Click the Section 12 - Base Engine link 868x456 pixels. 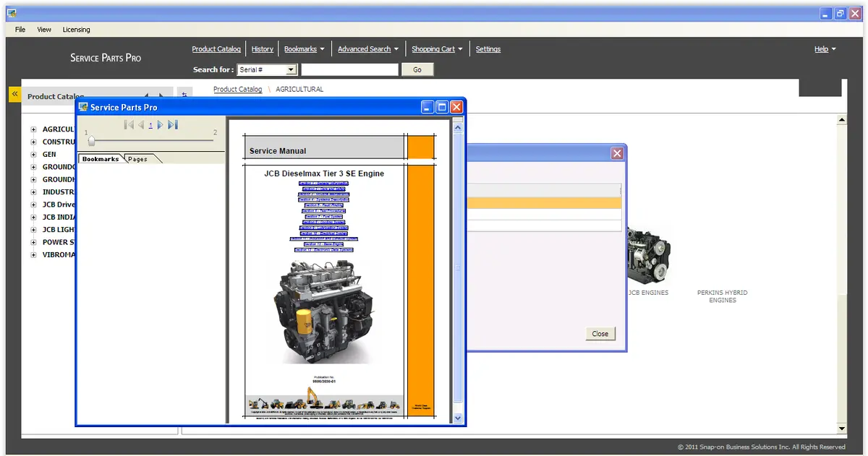pos(323,244)
